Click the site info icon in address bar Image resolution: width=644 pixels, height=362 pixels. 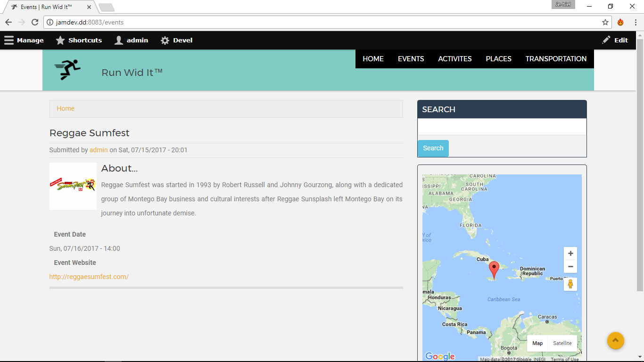[x=50, y=22]
